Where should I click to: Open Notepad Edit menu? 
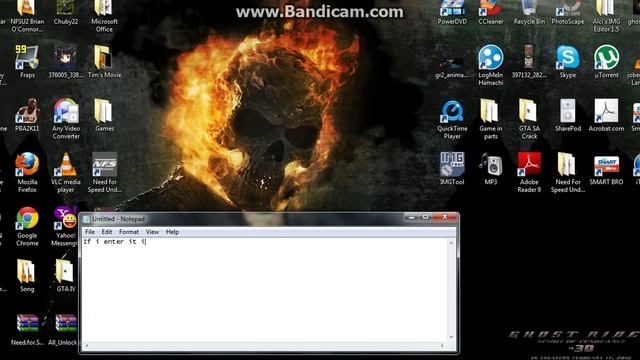click(x=107, y=232)
